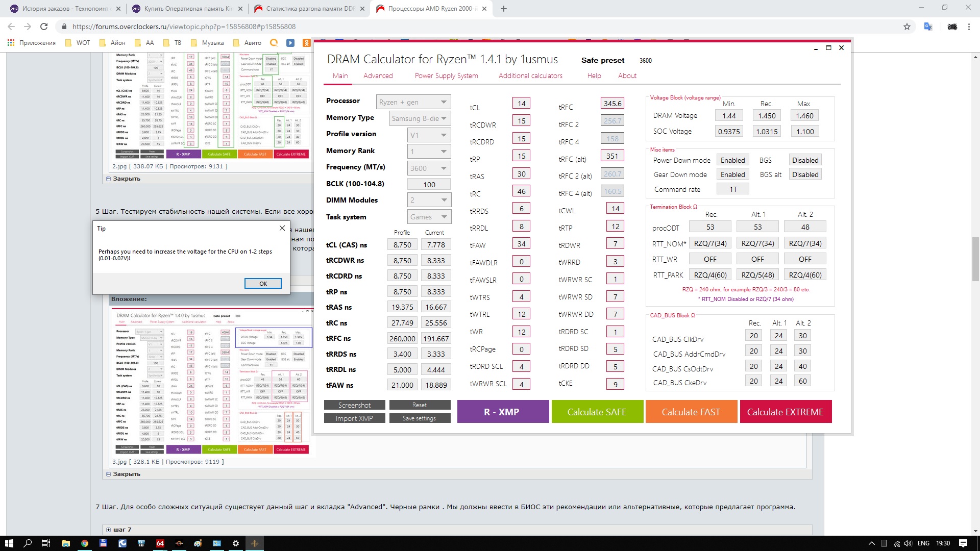
Task: Open Chrome from the Windows taskbar
Action: point(85,543)
